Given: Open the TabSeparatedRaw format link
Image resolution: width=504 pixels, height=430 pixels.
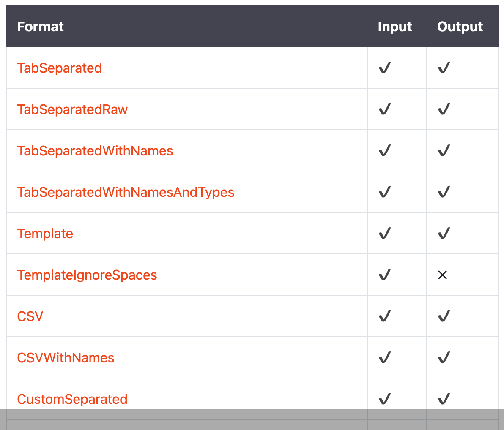Looking at the screenshot, I should point(72,109).
